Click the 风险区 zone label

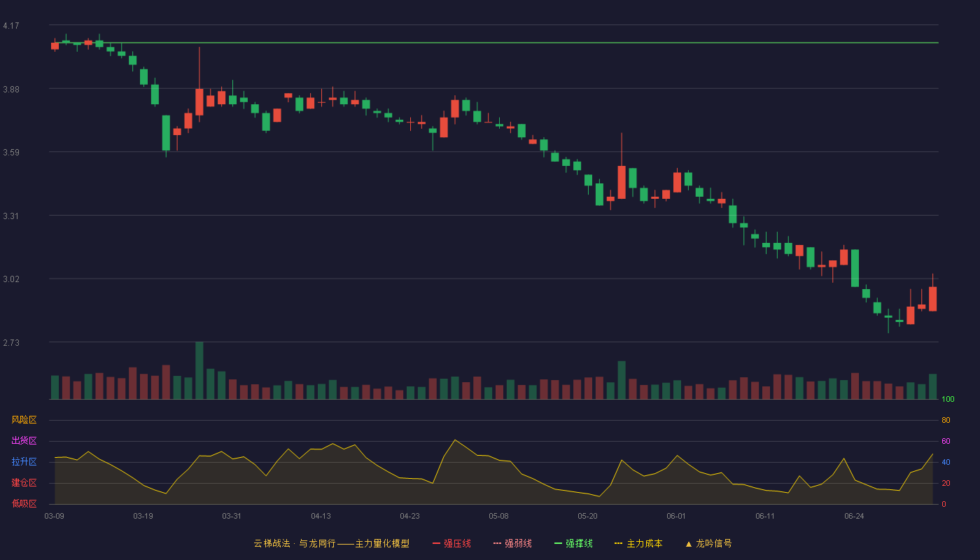pyautogui.click(x=24, y=420)
